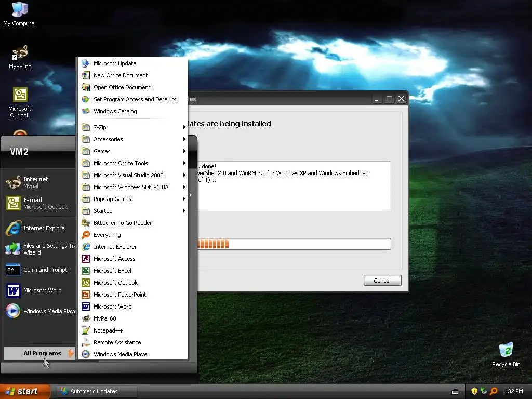Expand the 7-Zip program folder
This screenshot has width=532, height=399.
132,127
